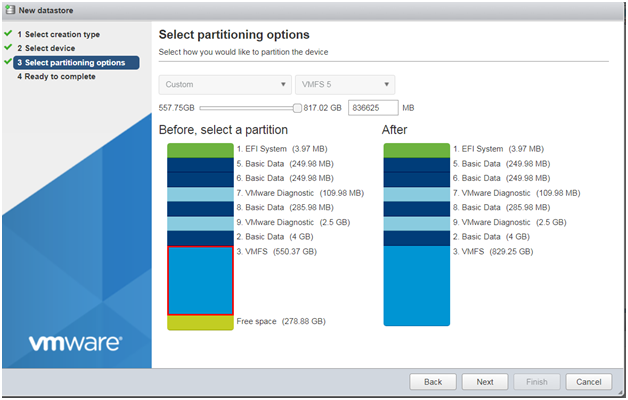Select the EFI System partition block under Before
This screenshot has width=628, height=400.
(x=200, y=150)
